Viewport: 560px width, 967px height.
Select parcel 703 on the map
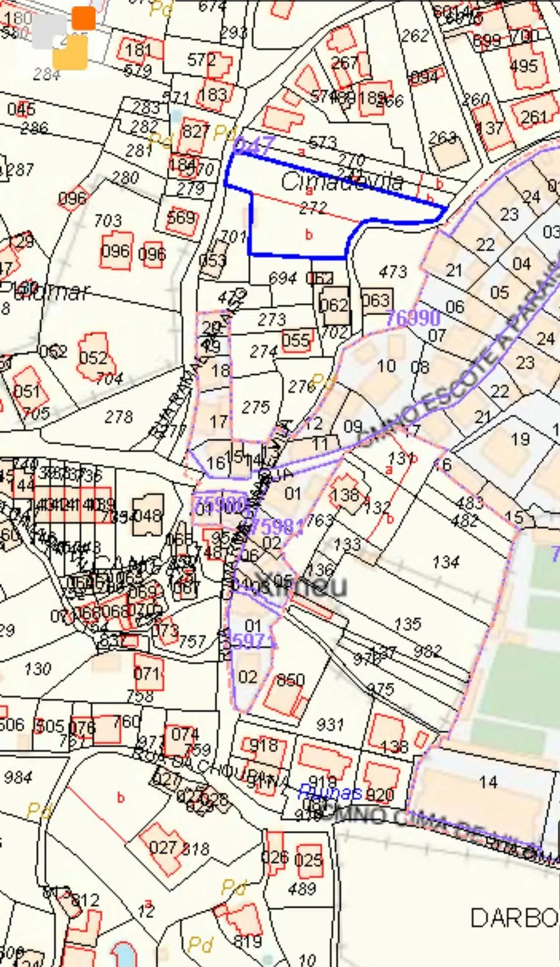point(107,222)
